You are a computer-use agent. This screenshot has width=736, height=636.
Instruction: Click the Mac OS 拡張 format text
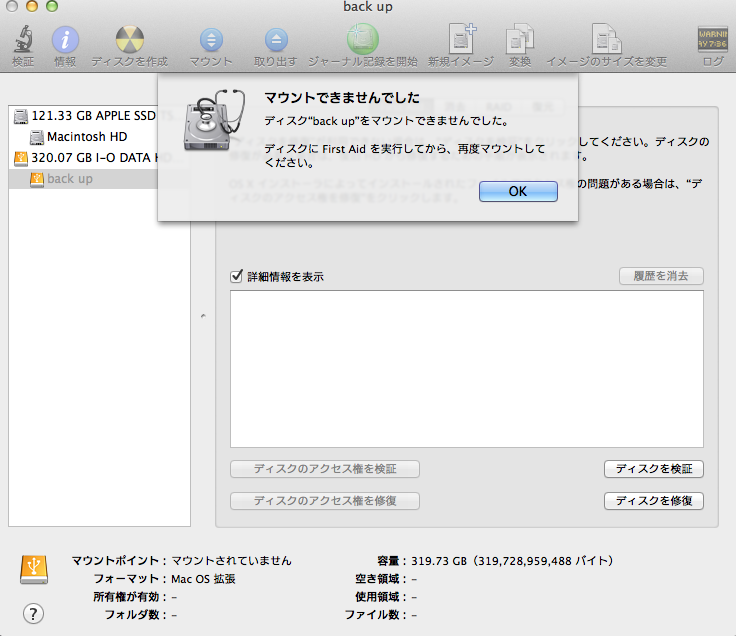click(x=203, y=579)
